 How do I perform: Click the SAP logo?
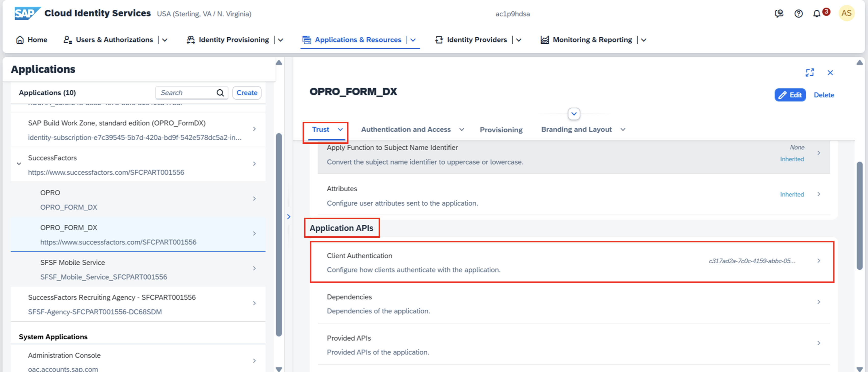click(27, 13)
